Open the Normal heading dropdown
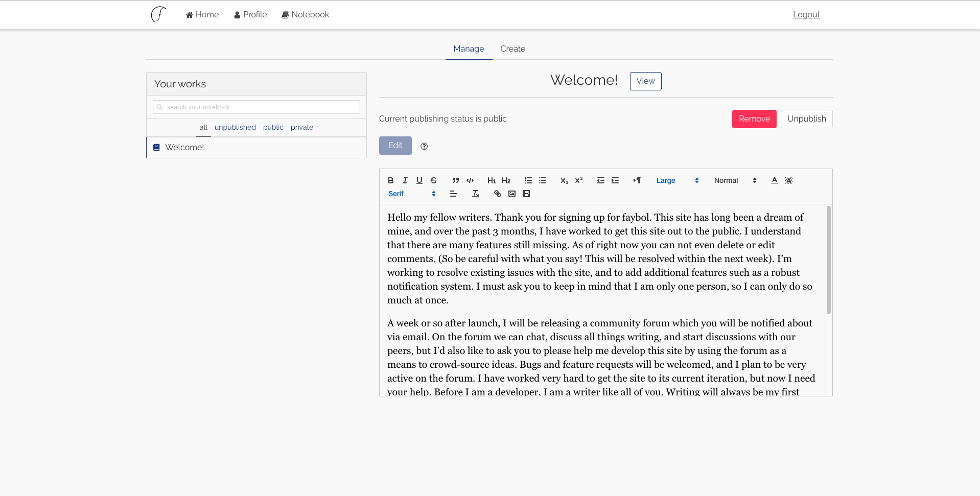This screenshot has width=980, height=496. [735, 180]
